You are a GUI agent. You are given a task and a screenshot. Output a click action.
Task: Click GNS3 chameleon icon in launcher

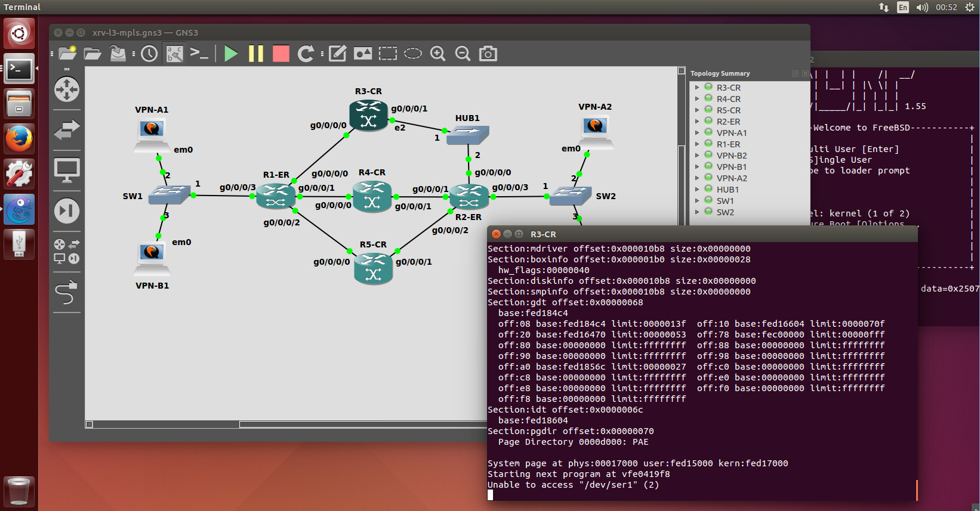pyautogui.click(x=19, y=209)
